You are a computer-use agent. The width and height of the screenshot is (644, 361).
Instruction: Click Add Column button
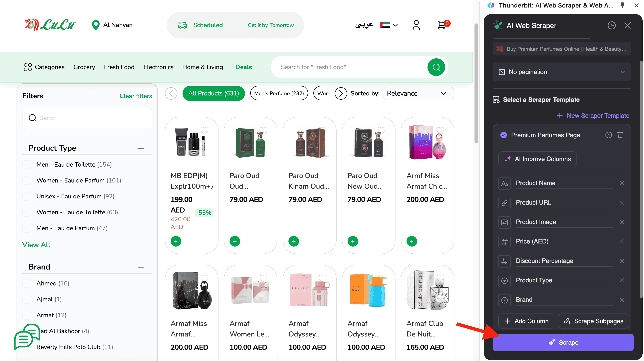coord(526,321)
